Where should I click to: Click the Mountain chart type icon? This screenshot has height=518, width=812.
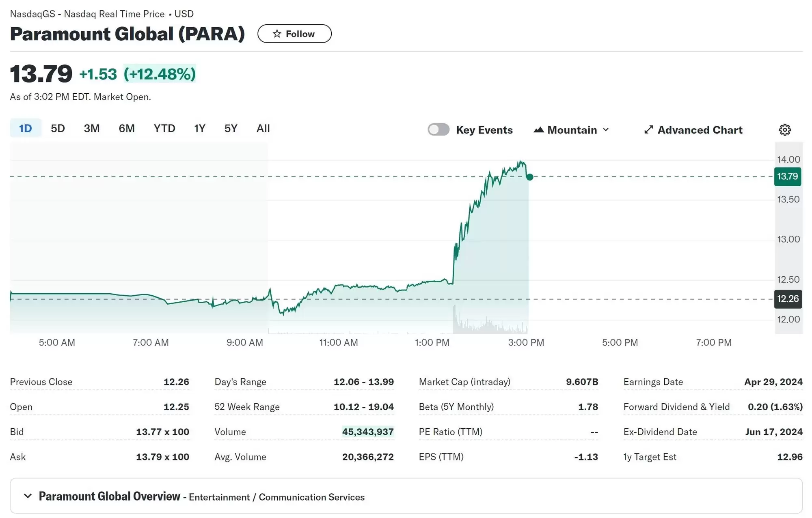click(x=539, y=130)
